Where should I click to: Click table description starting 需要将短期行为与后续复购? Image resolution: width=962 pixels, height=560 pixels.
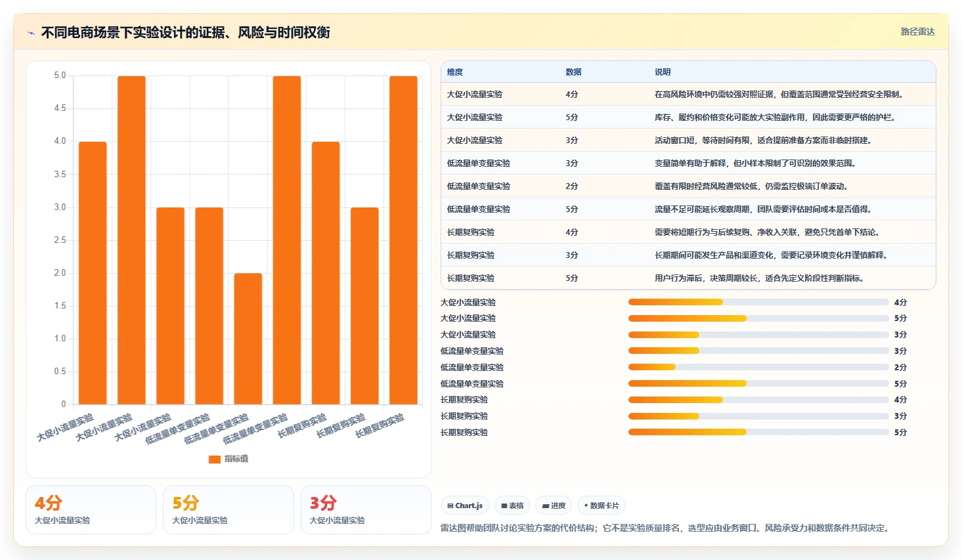tap(769, 232)
